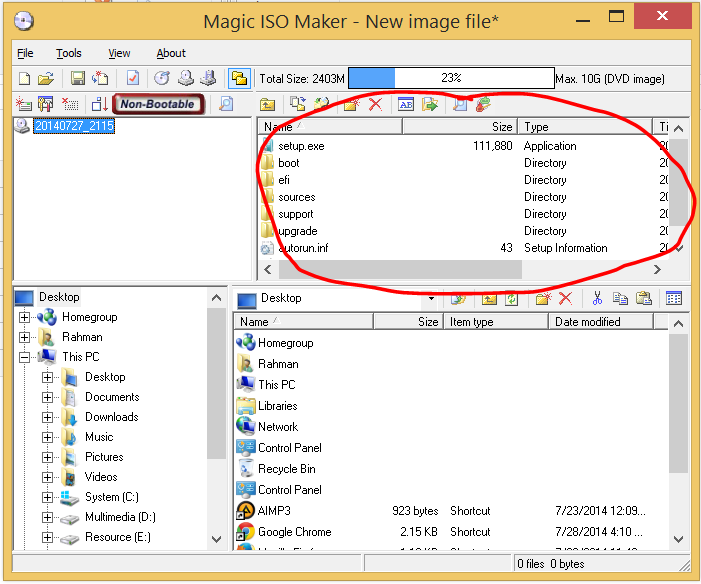Open the View menu
The width and height of the screenshot is (701, 584).
tap(119, 53)
